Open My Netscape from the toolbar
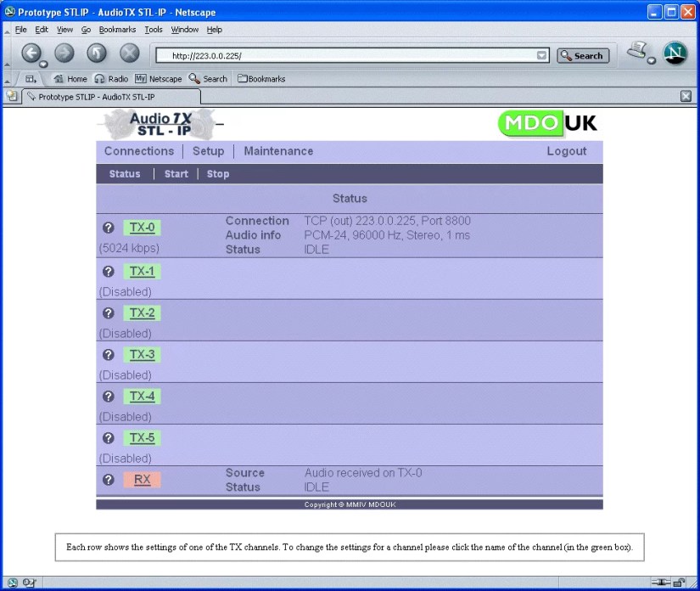 pyautogui.click(x=159, y=78)
